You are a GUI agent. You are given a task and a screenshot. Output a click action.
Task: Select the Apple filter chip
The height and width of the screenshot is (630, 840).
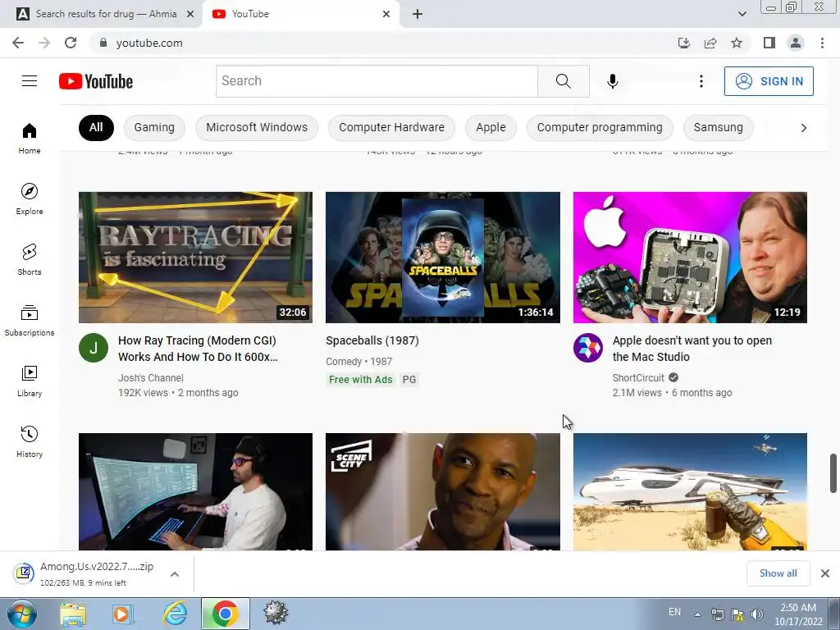click(491, 127)
